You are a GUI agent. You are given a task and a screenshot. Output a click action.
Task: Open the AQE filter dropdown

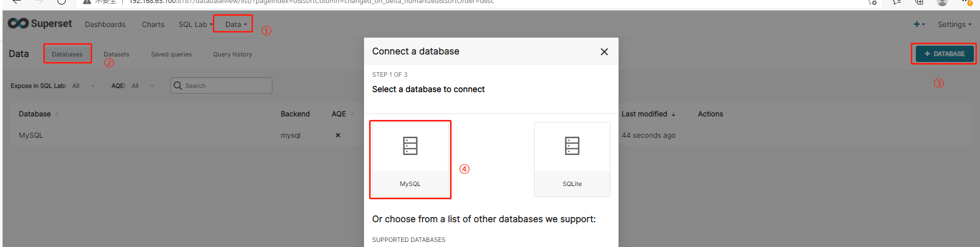(143, 86)
